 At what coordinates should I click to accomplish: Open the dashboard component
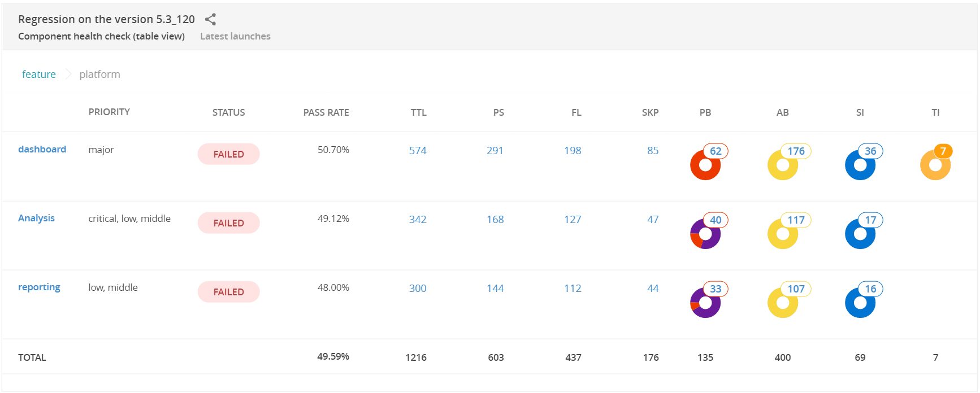42,149
